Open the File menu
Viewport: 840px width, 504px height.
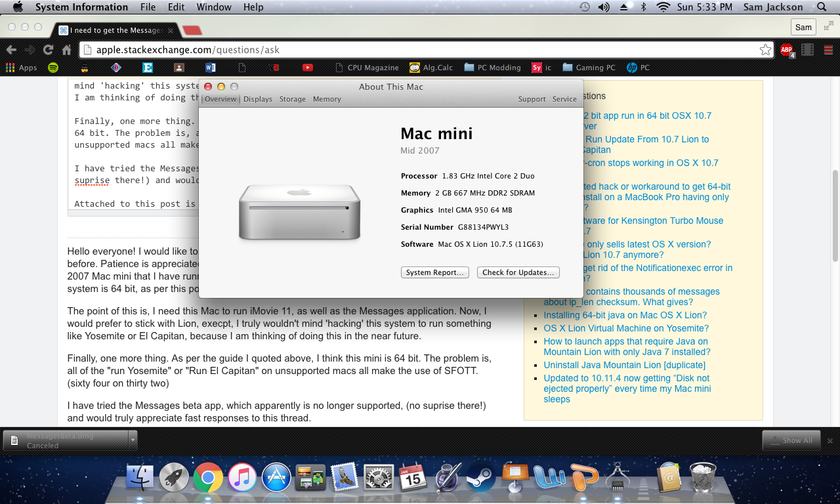(148, 7)
